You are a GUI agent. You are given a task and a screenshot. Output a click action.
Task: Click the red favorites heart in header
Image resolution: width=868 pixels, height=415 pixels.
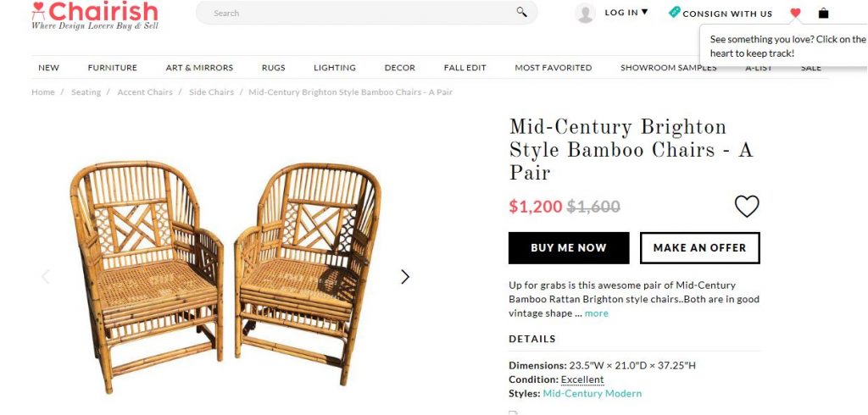click(795, 13)
